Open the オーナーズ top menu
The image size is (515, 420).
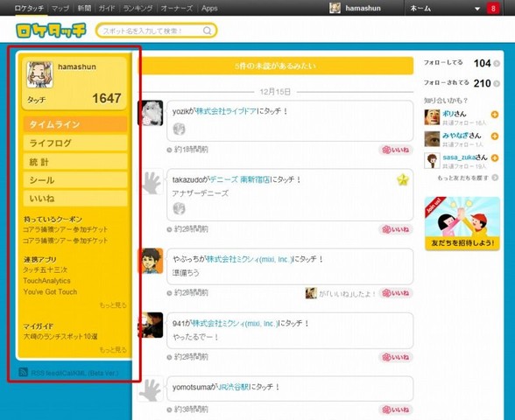click(x=177, y=8)
